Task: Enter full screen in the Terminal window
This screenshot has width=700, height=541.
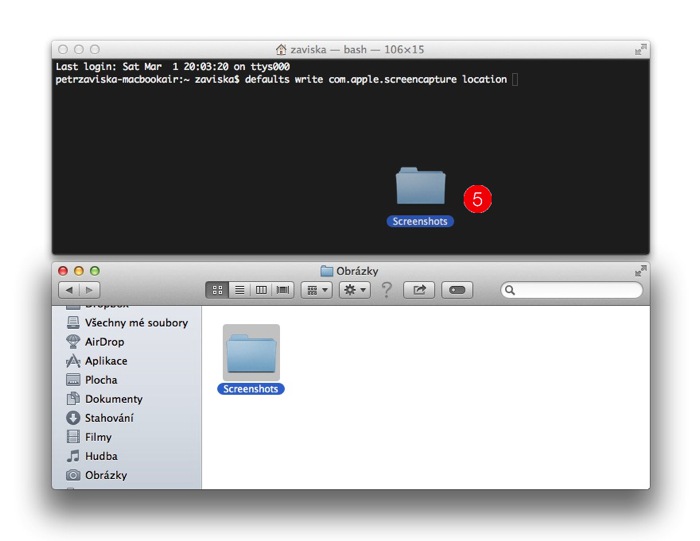Action: pyautogui.click(x=640, y=49)
